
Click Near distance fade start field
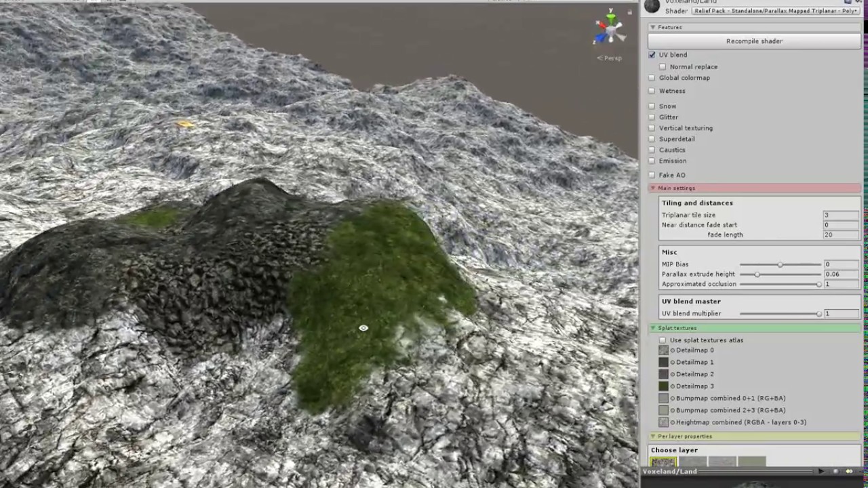coord(841,225)
